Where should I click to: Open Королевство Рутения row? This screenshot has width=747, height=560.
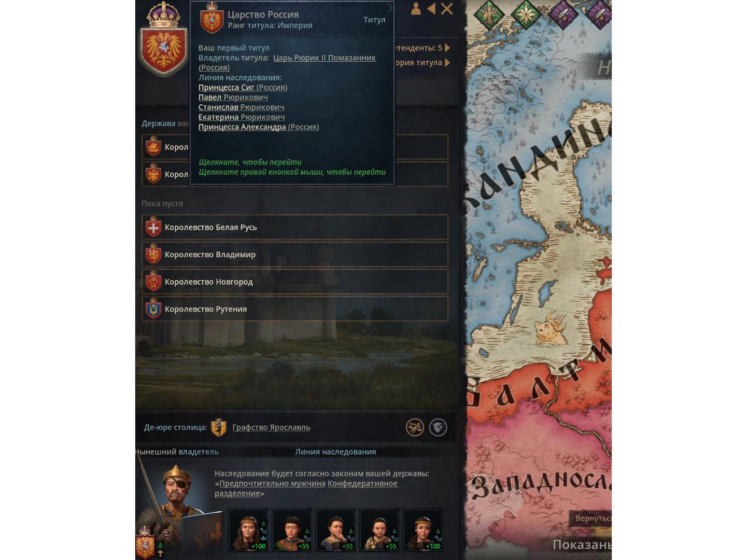pos(295,309)
